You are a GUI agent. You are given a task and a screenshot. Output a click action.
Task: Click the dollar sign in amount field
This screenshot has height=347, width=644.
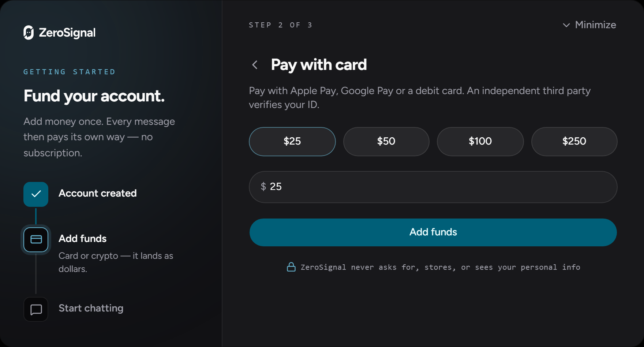[x=263, y=187]
